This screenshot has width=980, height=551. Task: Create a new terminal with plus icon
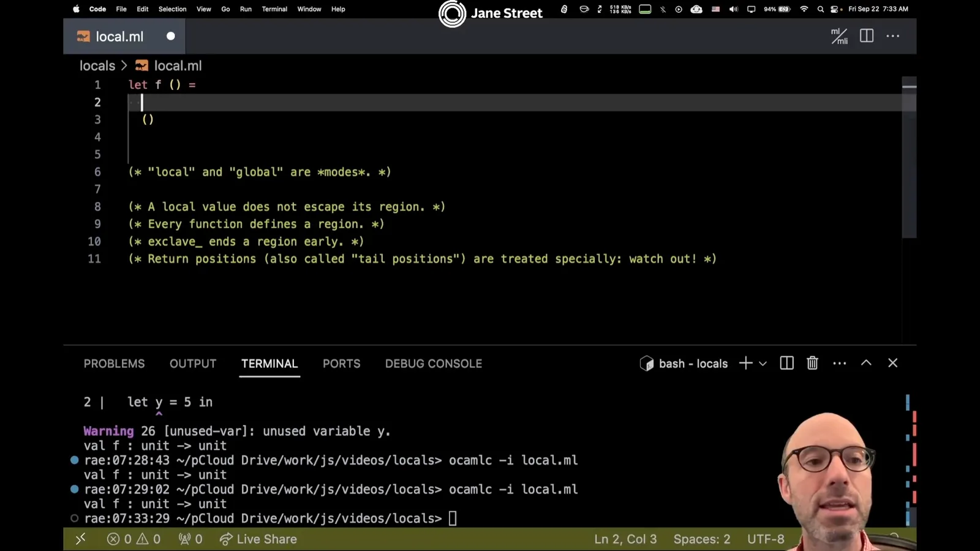tap(745, 363)
